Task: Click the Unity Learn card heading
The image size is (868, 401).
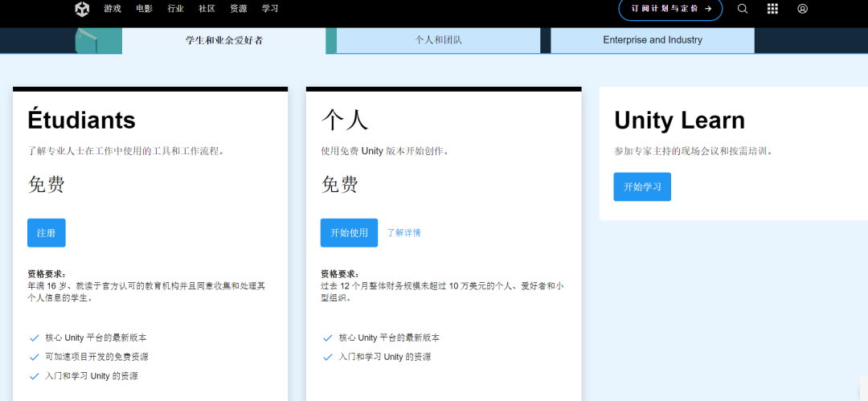Action: click(679, 121)
